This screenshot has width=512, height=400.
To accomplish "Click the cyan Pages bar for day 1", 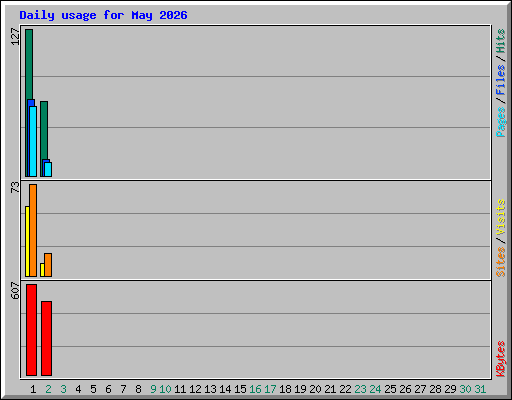I will pyautogui.click(x=33, y=141).
